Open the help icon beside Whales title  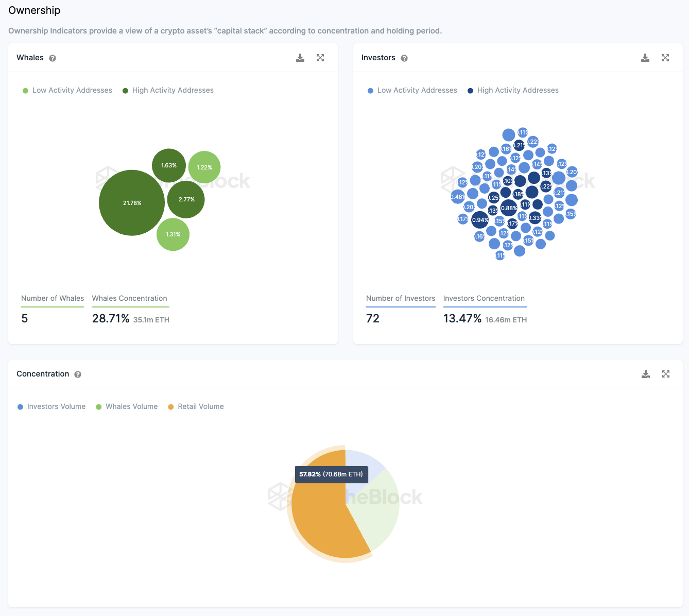53,58
